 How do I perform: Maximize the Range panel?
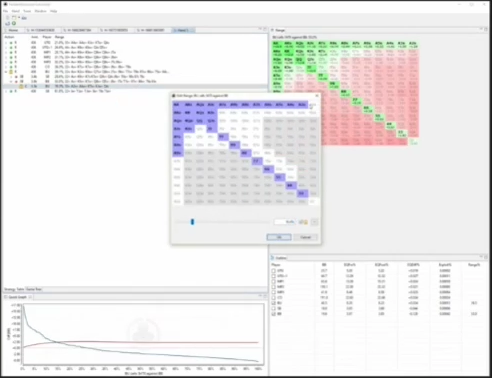pos(486,30)
